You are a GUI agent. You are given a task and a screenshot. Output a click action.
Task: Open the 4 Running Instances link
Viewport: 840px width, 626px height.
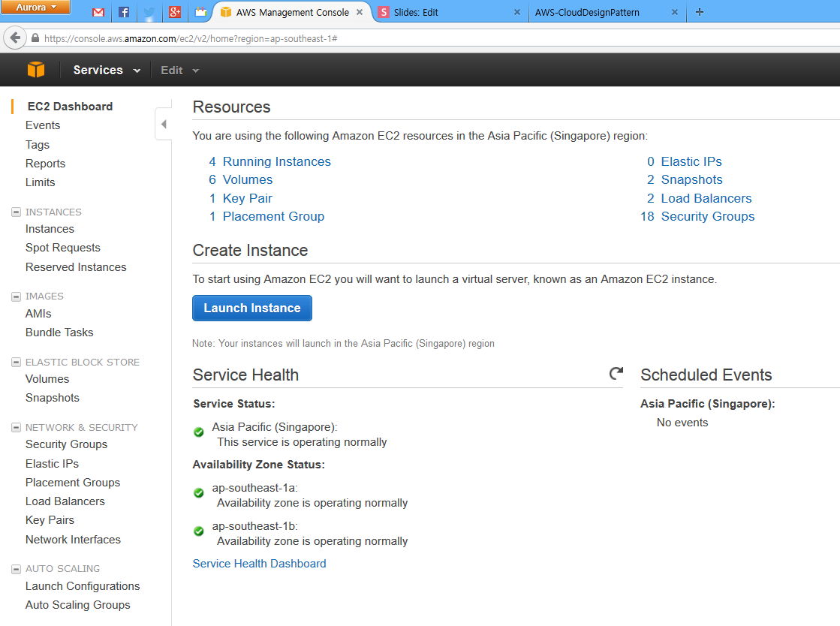click(270, 161)
